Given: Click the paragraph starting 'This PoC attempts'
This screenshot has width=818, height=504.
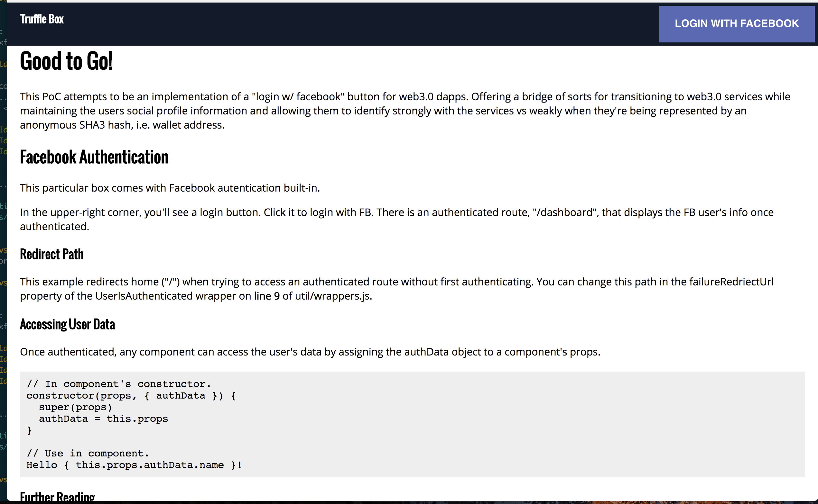Looking at the screenshot, I should tap(400, 111).
